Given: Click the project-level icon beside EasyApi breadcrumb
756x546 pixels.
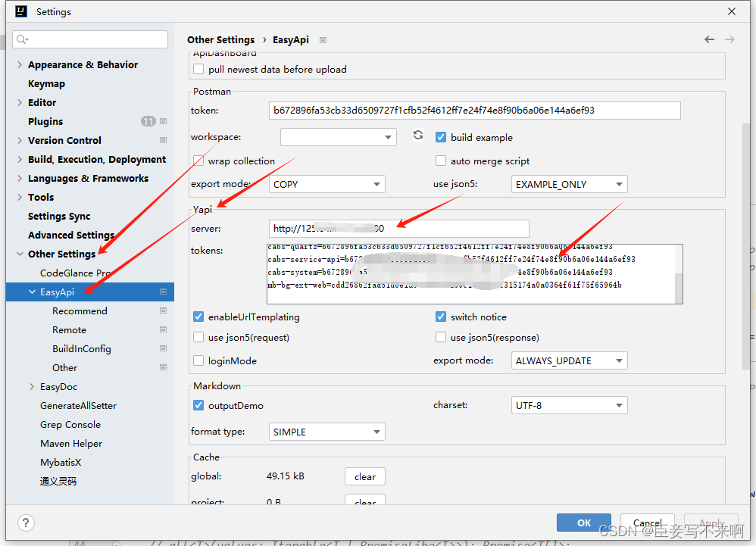Looking at the screenshot, I should (x=323, y=40).
